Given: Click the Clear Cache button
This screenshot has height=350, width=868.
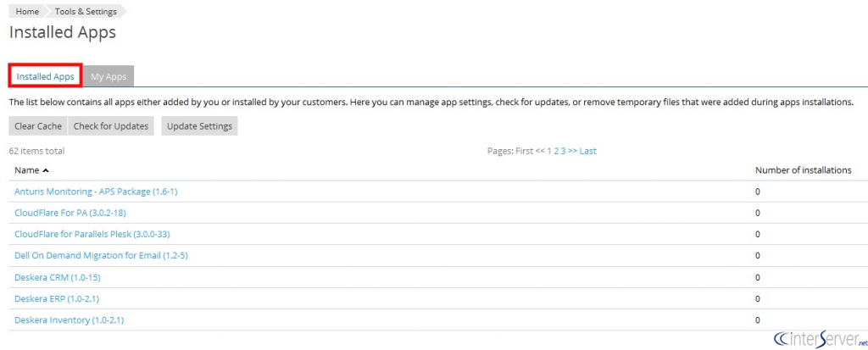Looking at the screenshot, I should point(38,125).
